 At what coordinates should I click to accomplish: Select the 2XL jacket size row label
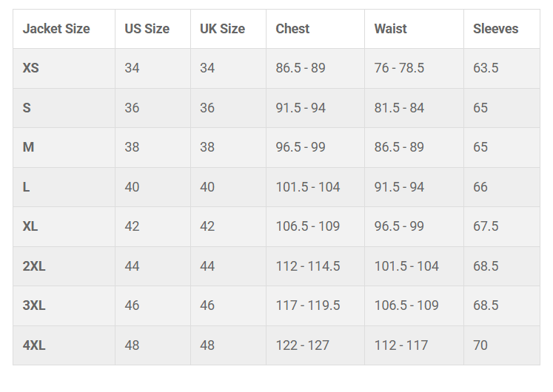(34, 266)
